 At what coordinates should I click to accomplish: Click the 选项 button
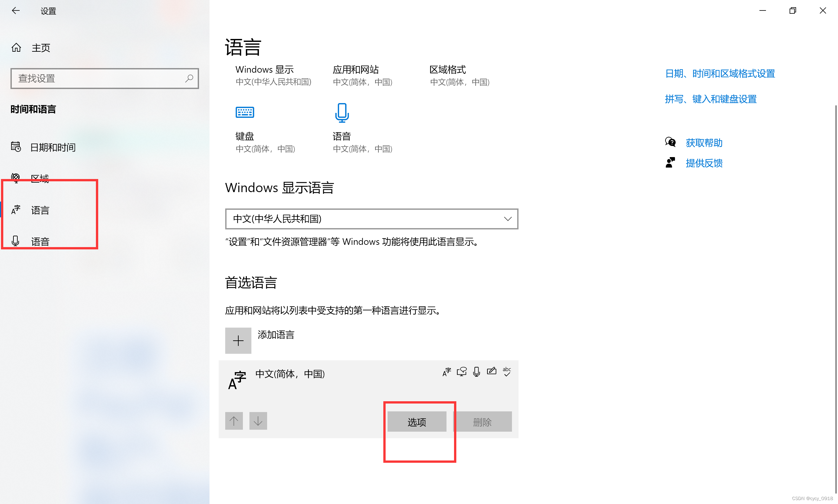click(x=416, y=422)
